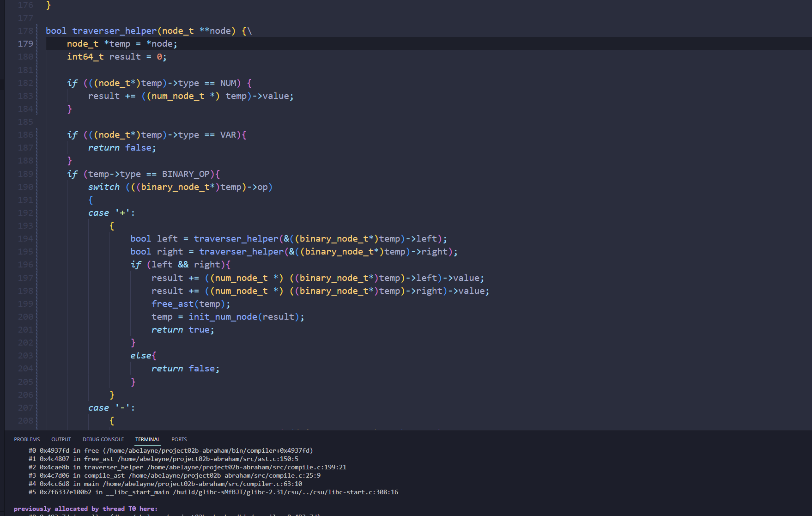The width and height of the screenshot is (812, 516).
Task: Open ast.c:150:5 path in terminal trace
Action: point(208,459)
